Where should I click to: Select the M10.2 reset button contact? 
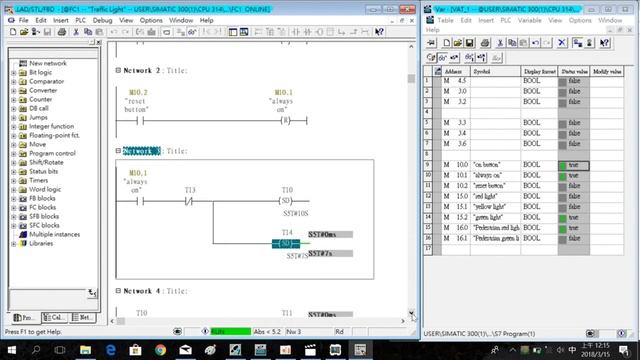pos(140,121)
